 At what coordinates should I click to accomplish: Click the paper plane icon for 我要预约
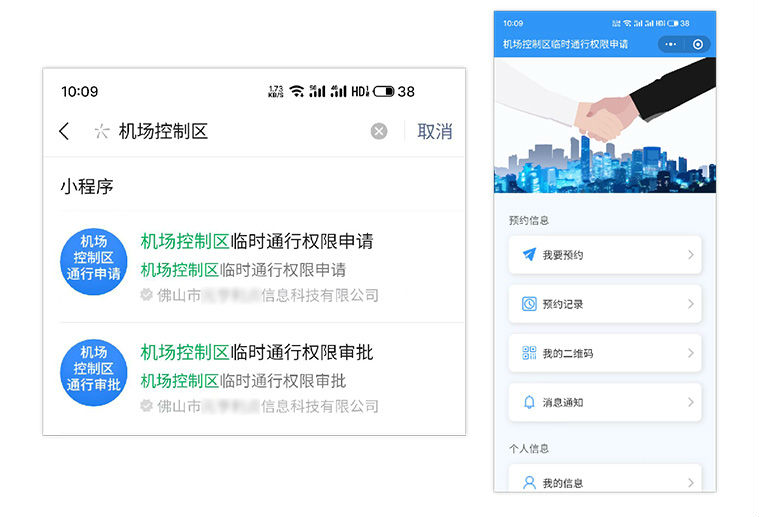[529, 255]
